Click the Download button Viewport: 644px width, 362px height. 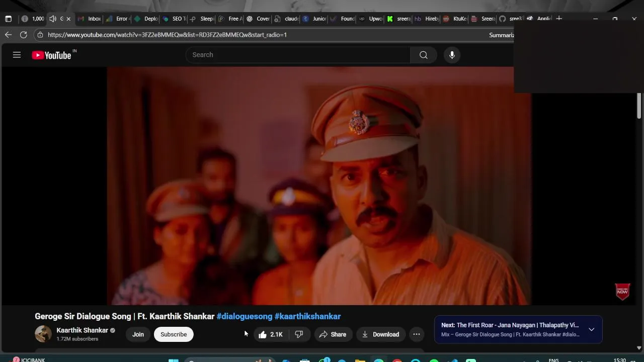(x=380, y=334)
